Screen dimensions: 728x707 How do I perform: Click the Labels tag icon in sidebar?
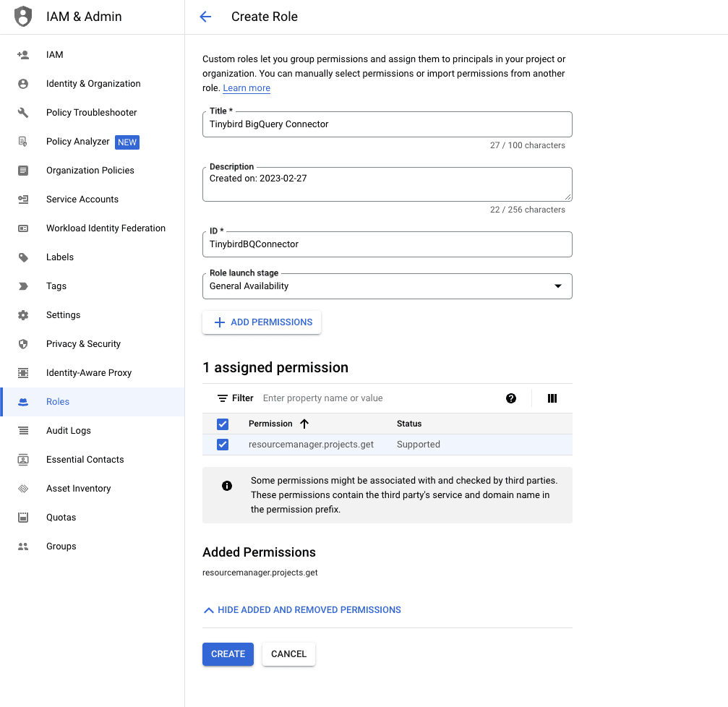[x=23, y=257]
